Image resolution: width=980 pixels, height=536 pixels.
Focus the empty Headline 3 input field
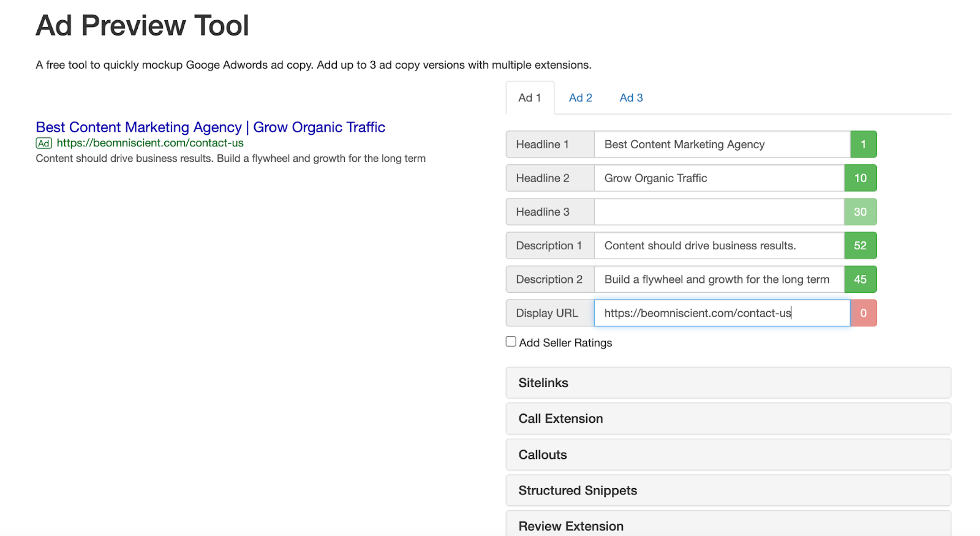click(718, 212)
